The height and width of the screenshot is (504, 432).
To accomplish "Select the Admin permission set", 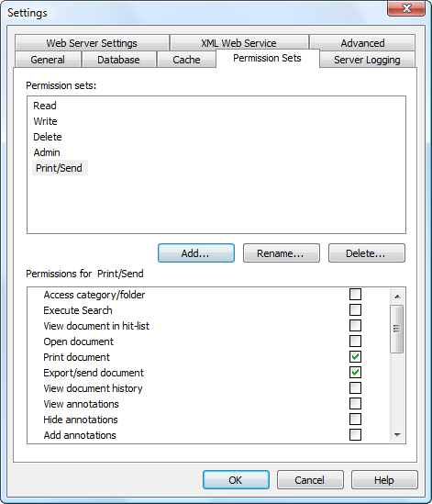I will point(47,152).
